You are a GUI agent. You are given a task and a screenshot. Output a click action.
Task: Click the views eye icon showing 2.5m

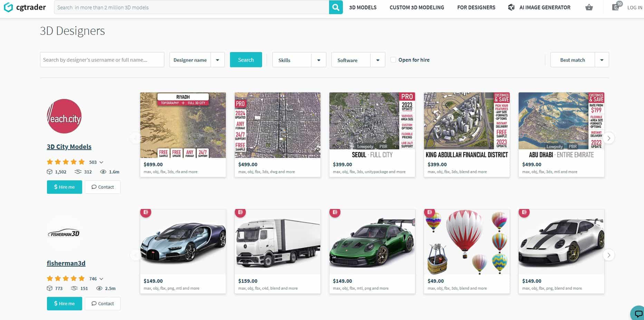coord(99,288)
